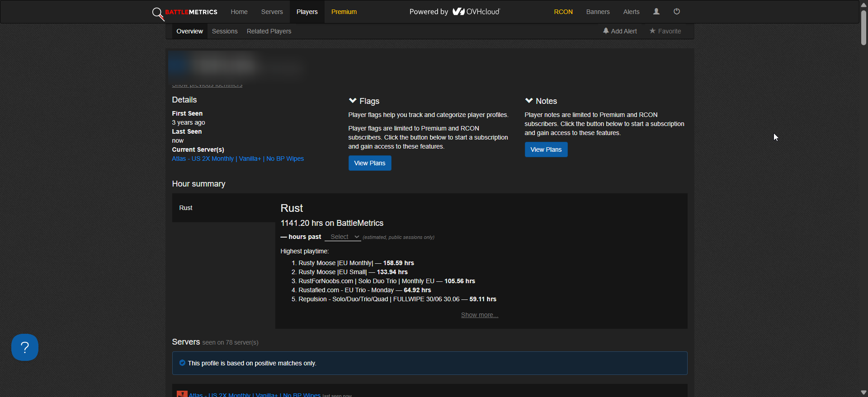
Task: Click RustForNoobs.com Solo Duo Trio entry
Action: pyautogui.click(x=387, y=281)
